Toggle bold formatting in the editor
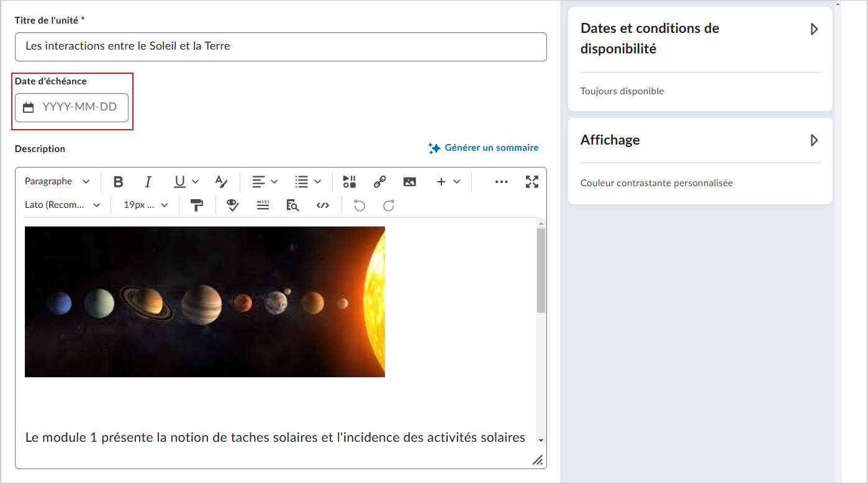Viewport: 868px width, 484px height. pyautogui.click(x=119, y=182)
